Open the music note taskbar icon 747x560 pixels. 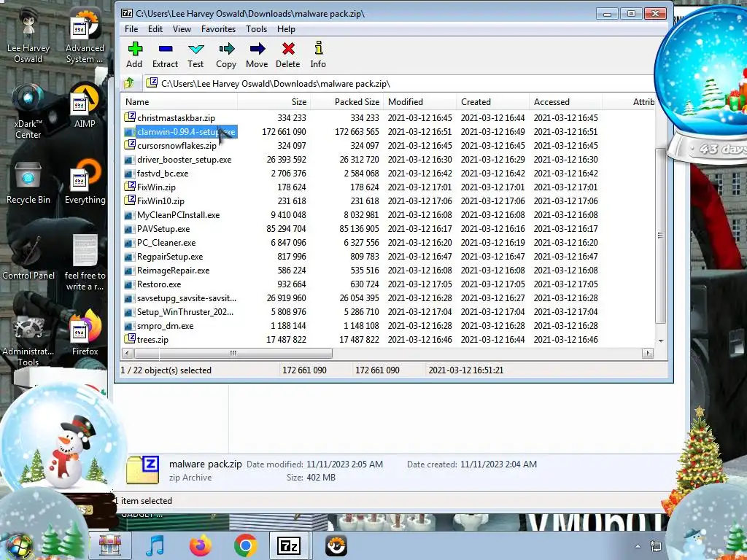coord(155,545)
